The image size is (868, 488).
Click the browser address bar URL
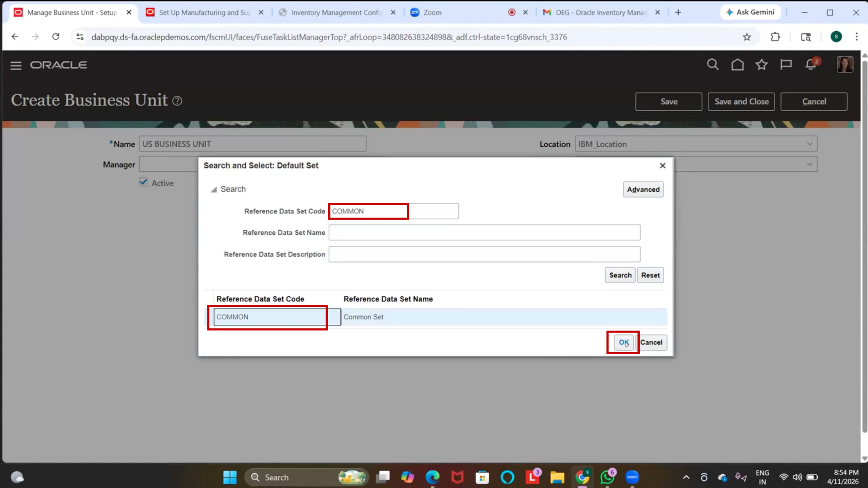click(x=329, y=37)
